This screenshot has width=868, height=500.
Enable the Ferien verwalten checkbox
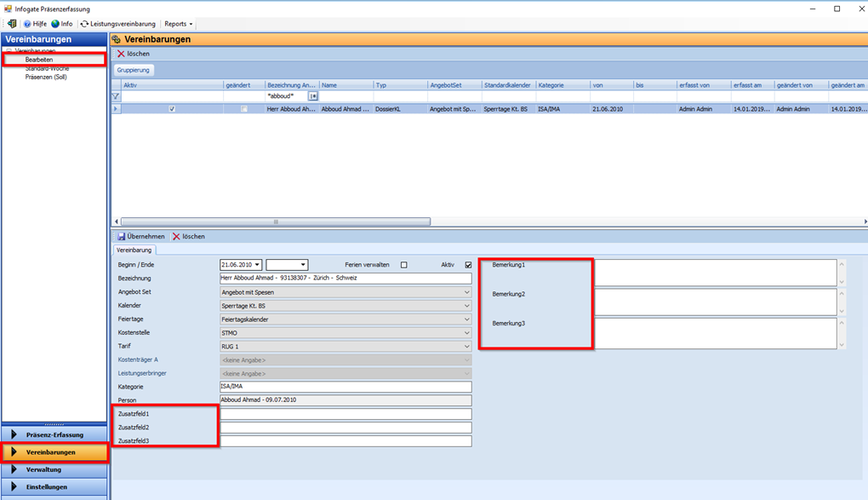click(x=404, y=265)
